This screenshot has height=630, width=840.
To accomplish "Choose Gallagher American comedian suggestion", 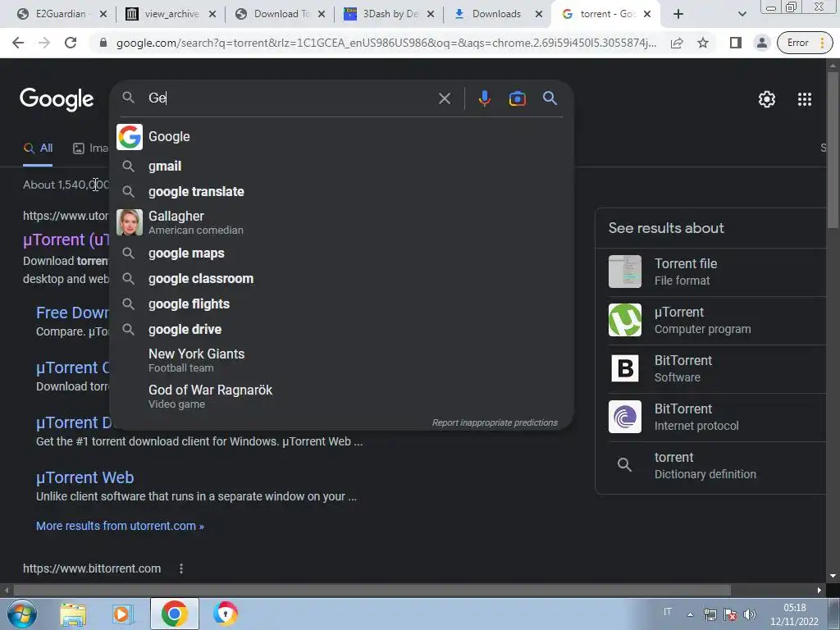I will click(x=342, y=222).
